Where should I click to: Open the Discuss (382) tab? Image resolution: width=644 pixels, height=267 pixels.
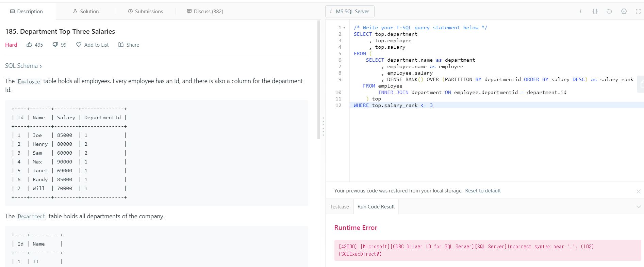tap(205, 11)
